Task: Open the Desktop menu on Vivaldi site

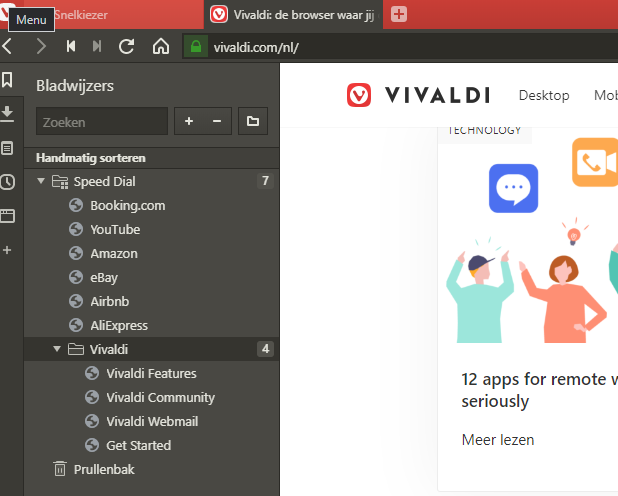Action: (x=543, y=95)
